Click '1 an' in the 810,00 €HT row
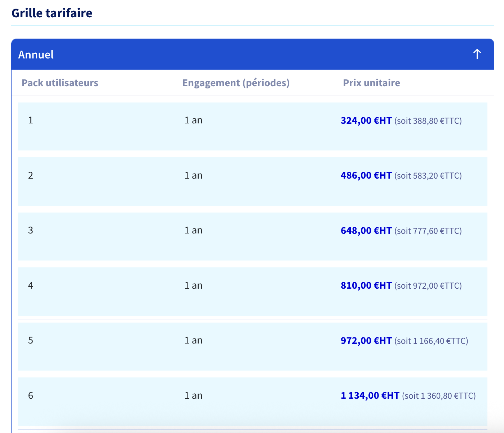This screenshot has width=504, height=433. tap(193, 285)
